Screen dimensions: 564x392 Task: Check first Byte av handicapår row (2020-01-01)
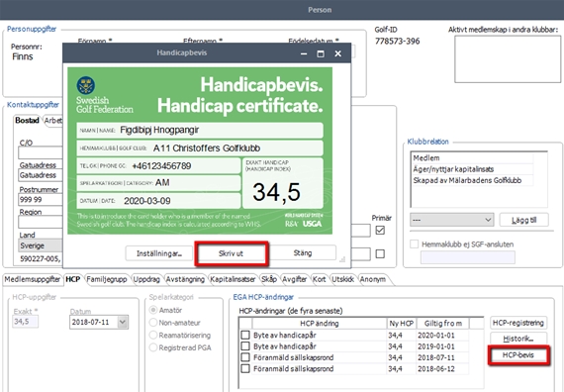tap(245, 336)
